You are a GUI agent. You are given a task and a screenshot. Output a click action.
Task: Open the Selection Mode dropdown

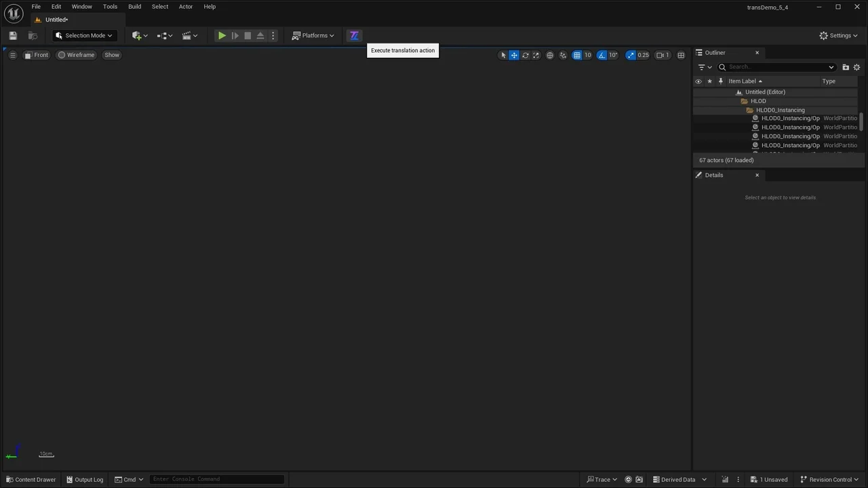tap(84, 35)
